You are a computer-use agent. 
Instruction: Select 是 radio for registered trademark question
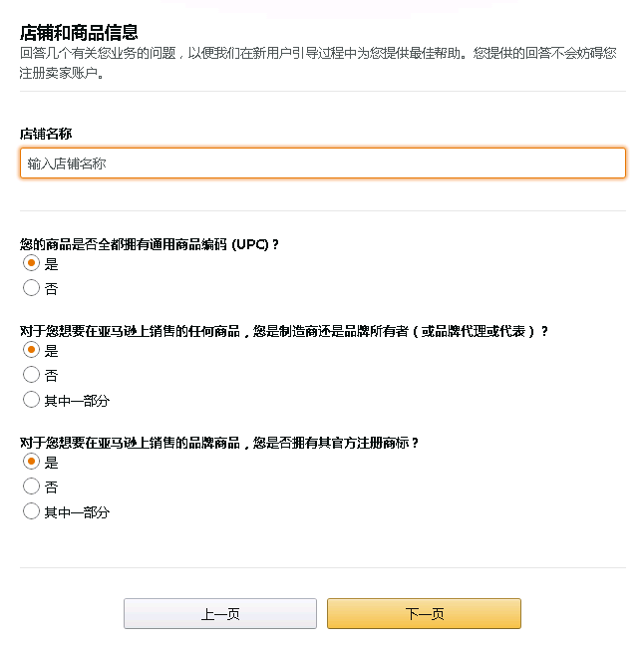point(31,463)
